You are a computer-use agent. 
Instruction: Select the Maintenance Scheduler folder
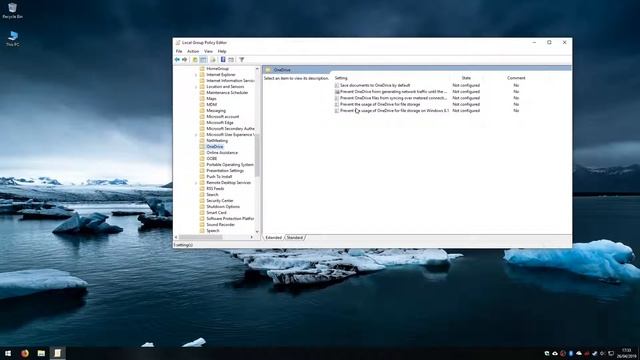pyautogui.click(x=224, y=93)
